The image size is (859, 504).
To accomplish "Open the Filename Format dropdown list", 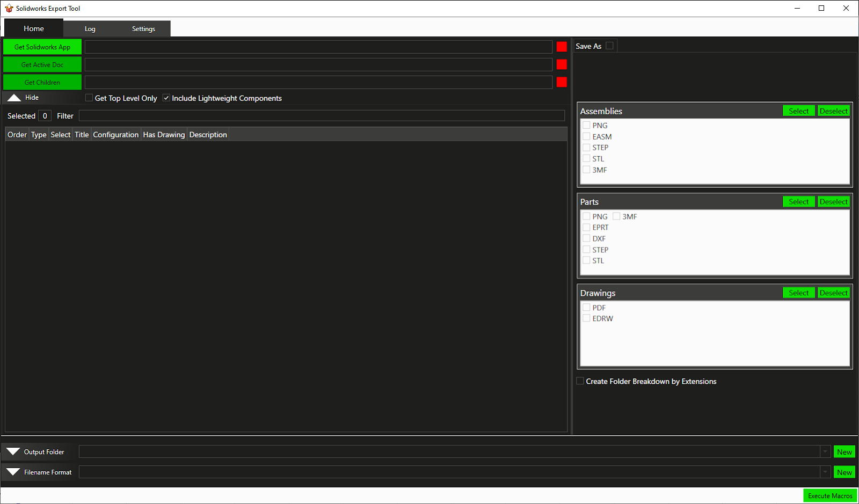I will click(x=825, y=472).
